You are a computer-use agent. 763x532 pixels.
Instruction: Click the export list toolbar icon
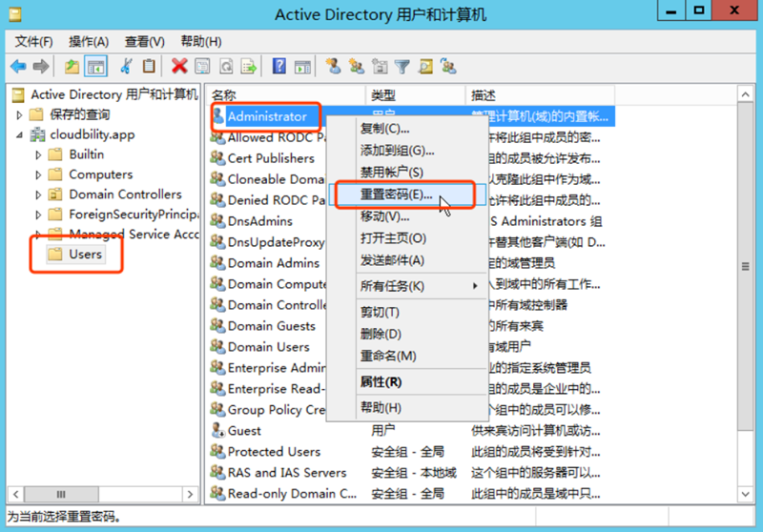tap(249, 66)
